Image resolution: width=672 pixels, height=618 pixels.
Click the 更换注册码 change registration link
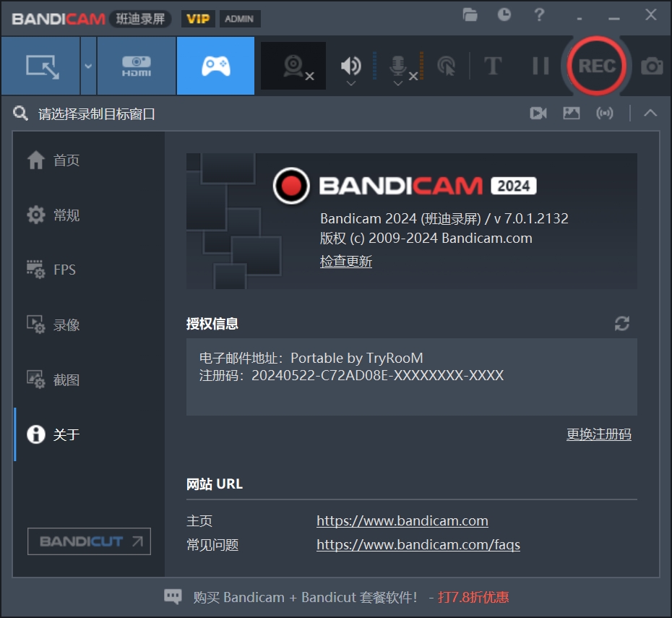pyautogui.click(x=599, y=434)
